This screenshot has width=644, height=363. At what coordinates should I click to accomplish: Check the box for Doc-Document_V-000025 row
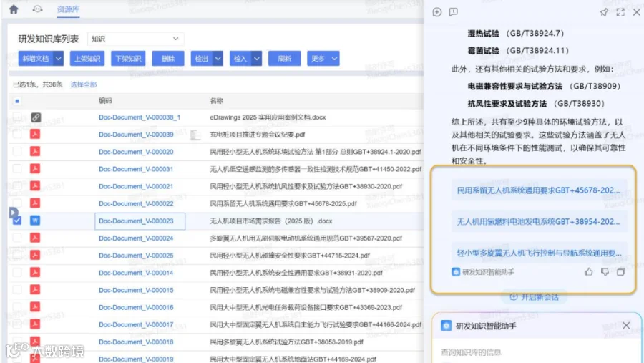(x=17, y=256)
